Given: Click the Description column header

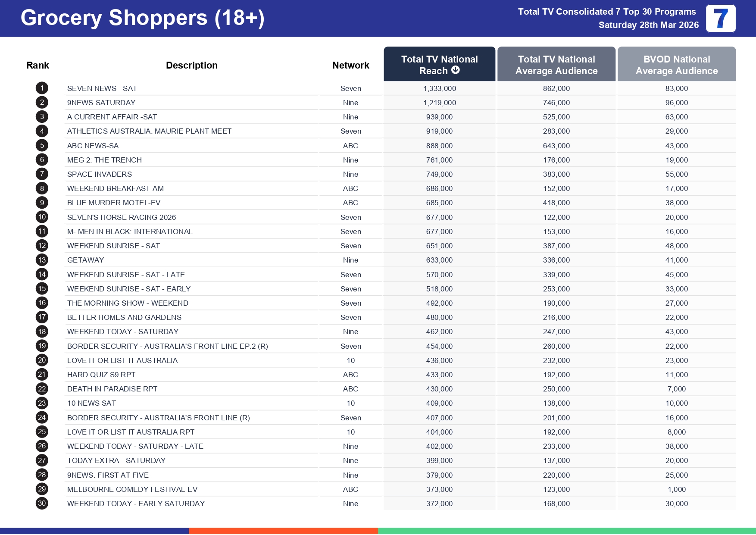Looking at the screenshot, I should click(191, 65).
